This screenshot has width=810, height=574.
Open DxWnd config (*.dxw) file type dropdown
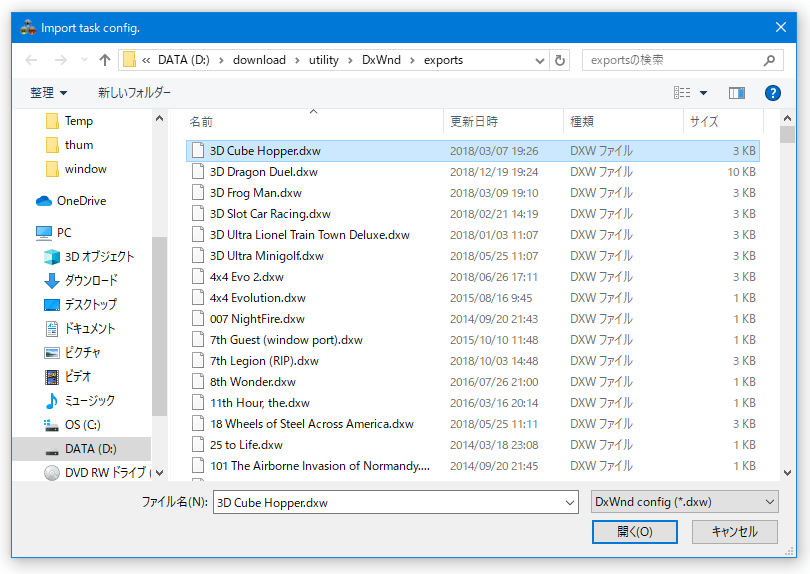click(x=684, y=502)
